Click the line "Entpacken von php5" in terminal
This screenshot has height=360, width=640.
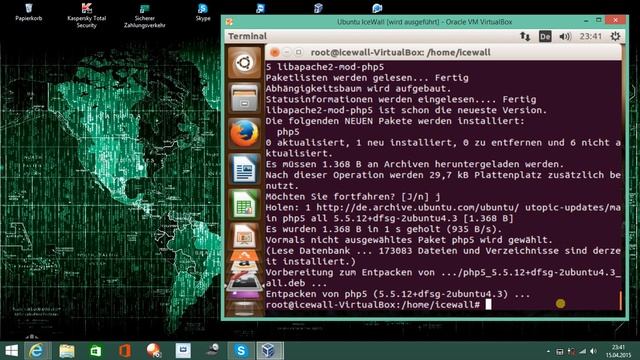coord(398,294)
